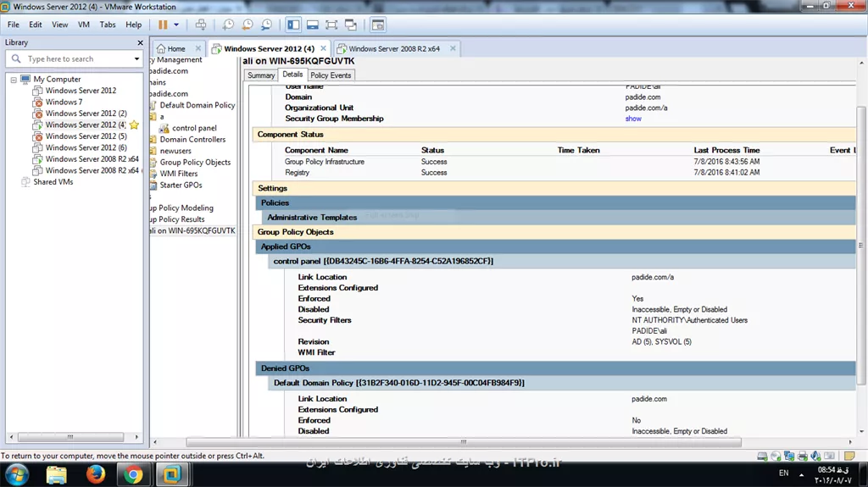Select the control panel GPO in tree

click(x=194, y=128)
